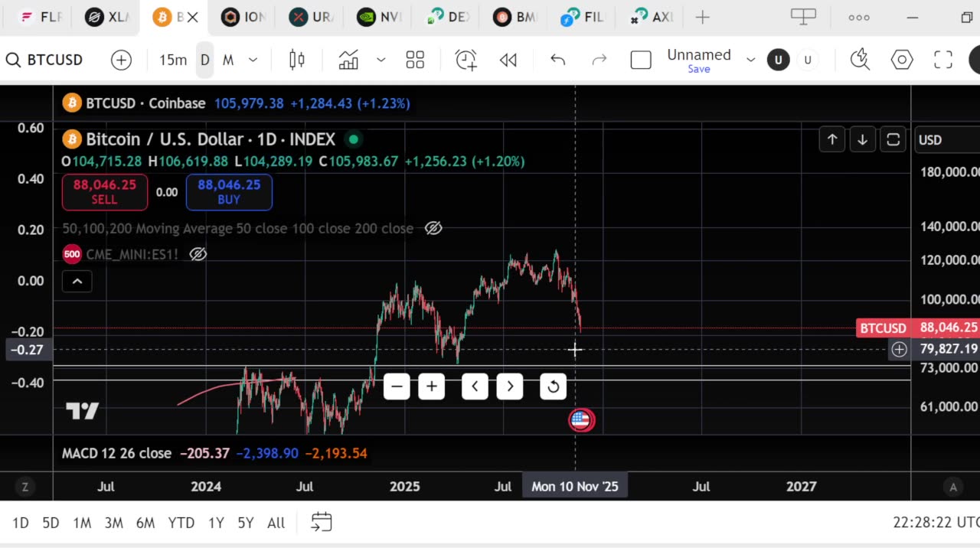Click the desktop mode icon in title bar
Screen dimensions: 980x551
pyautogui.click(x=804, y=17)
